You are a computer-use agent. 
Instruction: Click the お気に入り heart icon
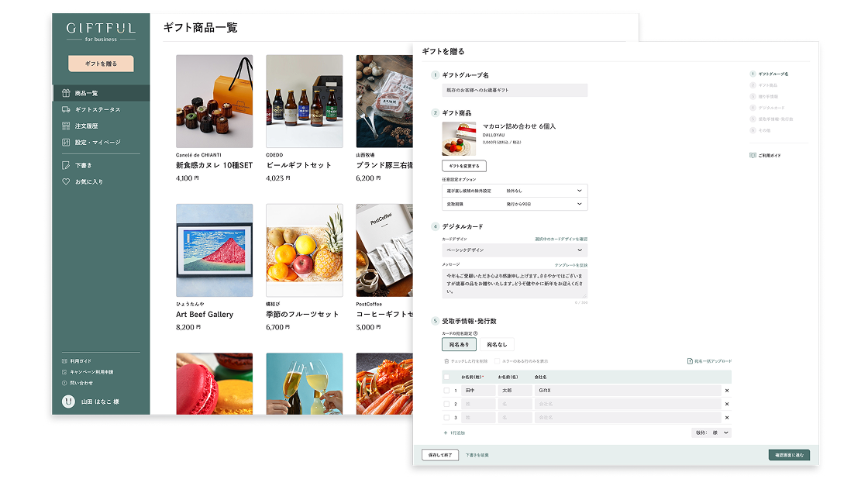(67, 181)
